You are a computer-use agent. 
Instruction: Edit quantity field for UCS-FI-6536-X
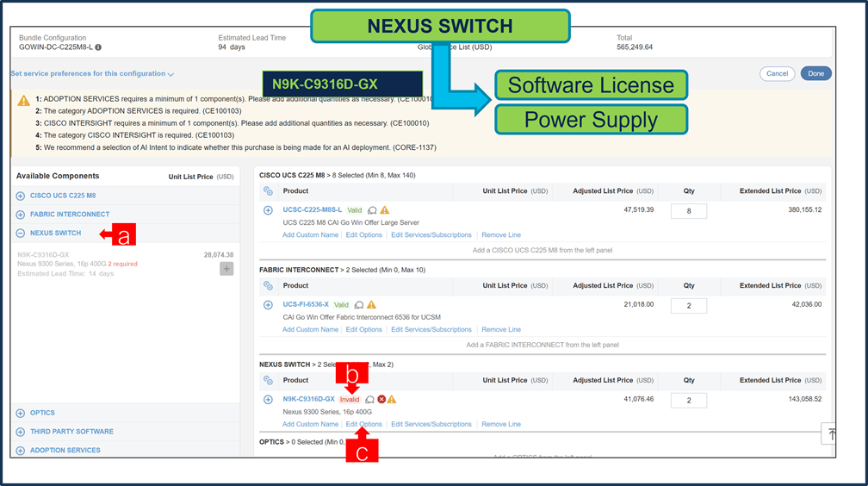pos(689,306)
